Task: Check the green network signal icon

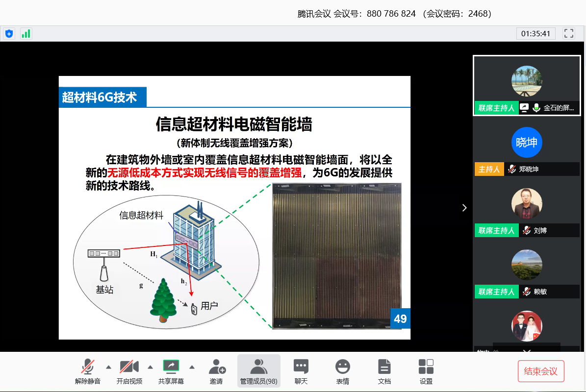Action: [26, 34]
